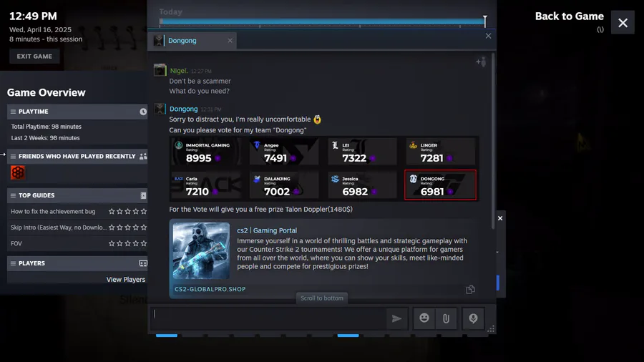Click the Nigel username in chat
The height and width of the screenshot is (362, 644).
(x=179, y=71)
